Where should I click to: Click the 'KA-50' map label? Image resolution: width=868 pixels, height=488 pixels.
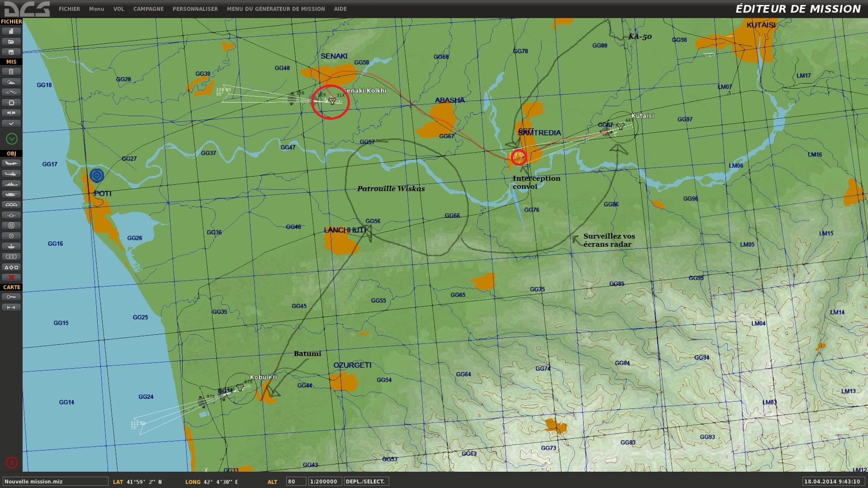coord(640,37)
